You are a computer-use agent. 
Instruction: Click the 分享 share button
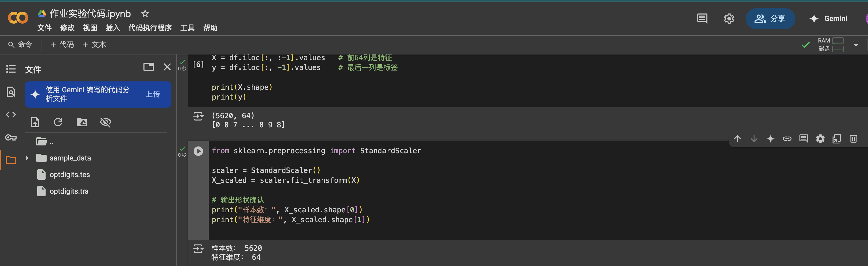click(770, 19)
